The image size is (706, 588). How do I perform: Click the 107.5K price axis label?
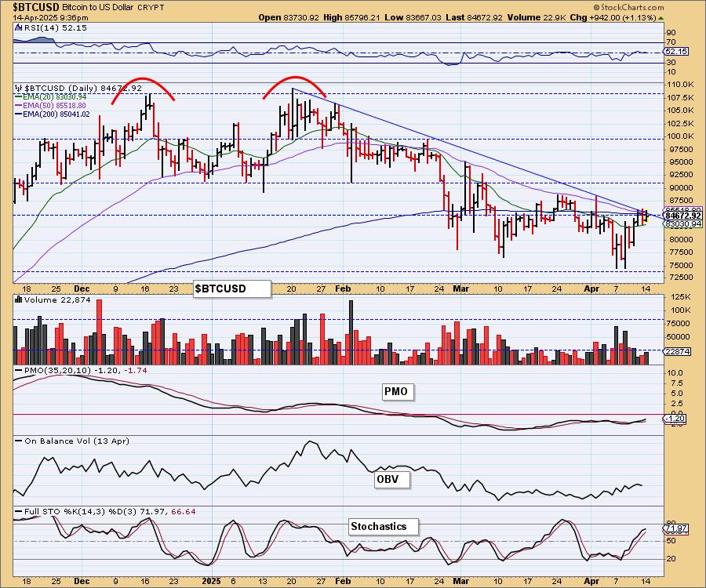(680, 97)
